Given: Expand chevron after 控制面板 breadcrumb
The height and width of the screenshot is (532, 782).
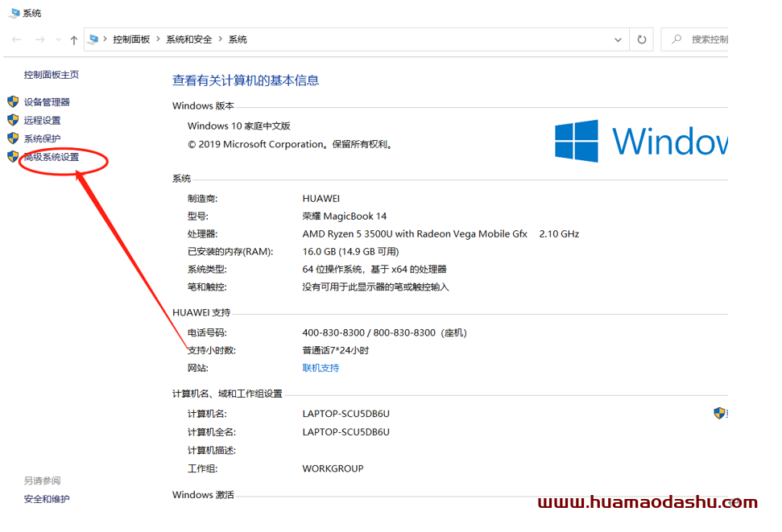Looking at the screenshot, I should 158,39.
